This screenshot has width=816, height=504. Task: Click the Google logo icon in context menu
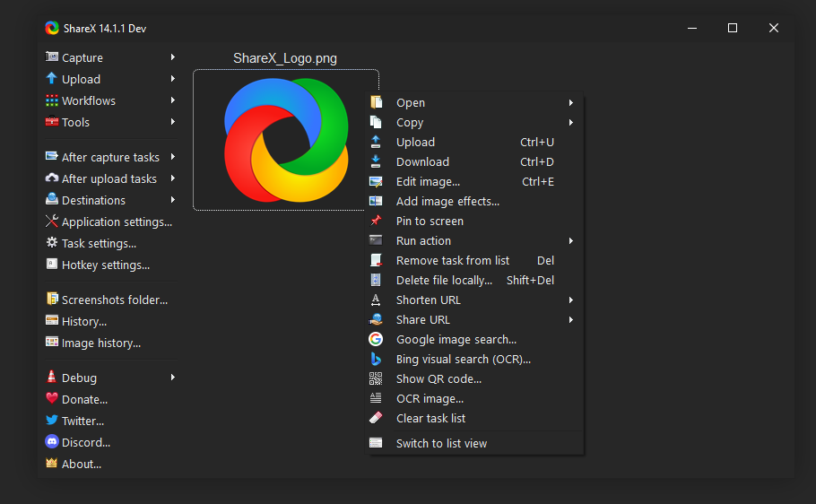[376, 339]
